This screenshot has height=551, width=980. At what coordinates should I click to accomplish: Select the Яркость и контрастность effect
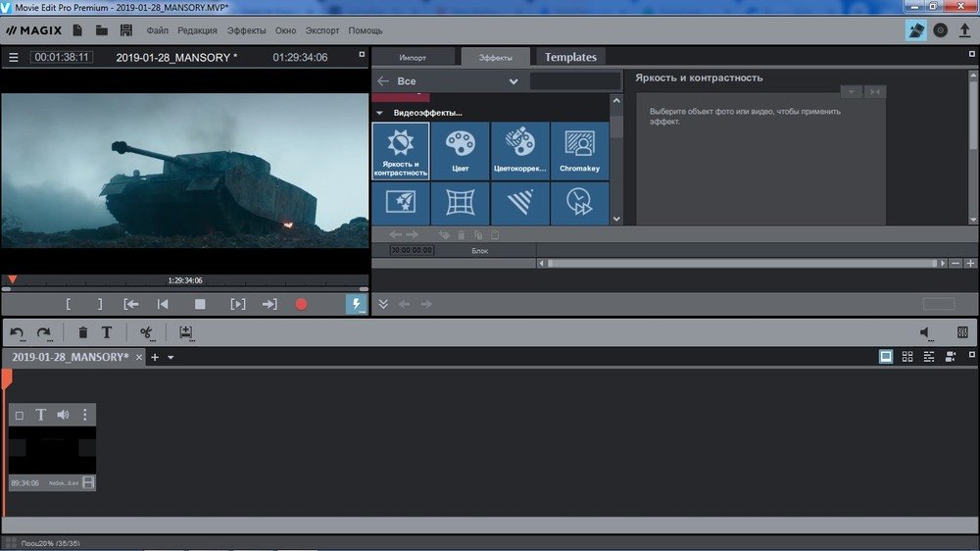click(401, 151)
